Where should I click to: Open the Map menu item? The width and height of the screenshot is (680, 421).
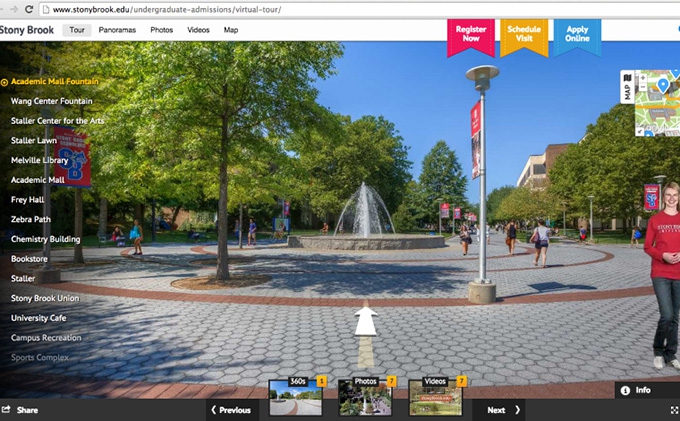coord(231,30)
